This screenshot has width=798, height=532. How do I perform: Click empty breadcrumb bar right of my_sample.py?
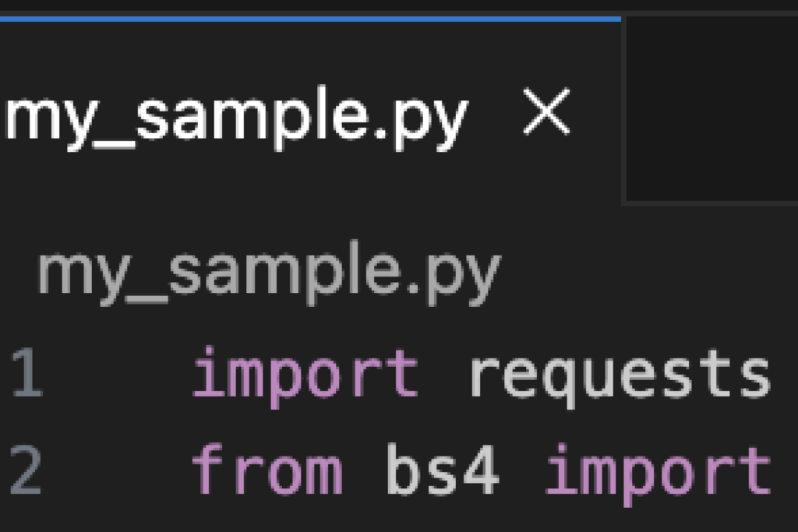coord(647,273)
